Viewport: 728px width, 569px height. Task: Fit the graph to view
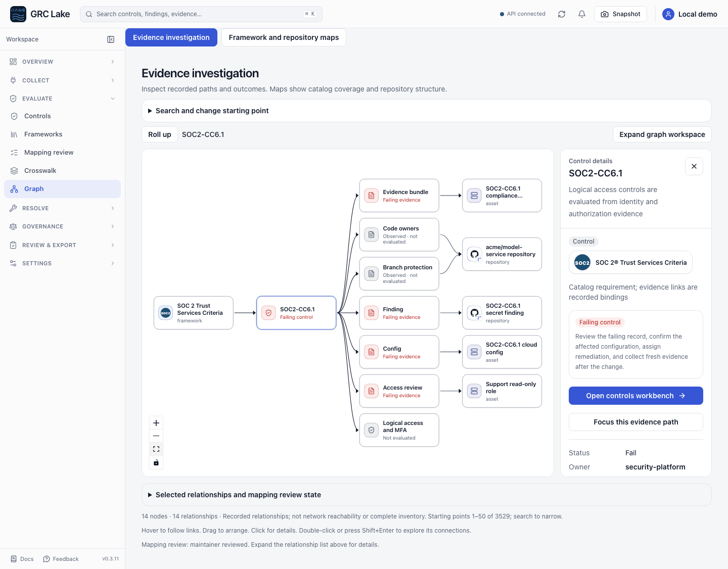coord(156,449)
